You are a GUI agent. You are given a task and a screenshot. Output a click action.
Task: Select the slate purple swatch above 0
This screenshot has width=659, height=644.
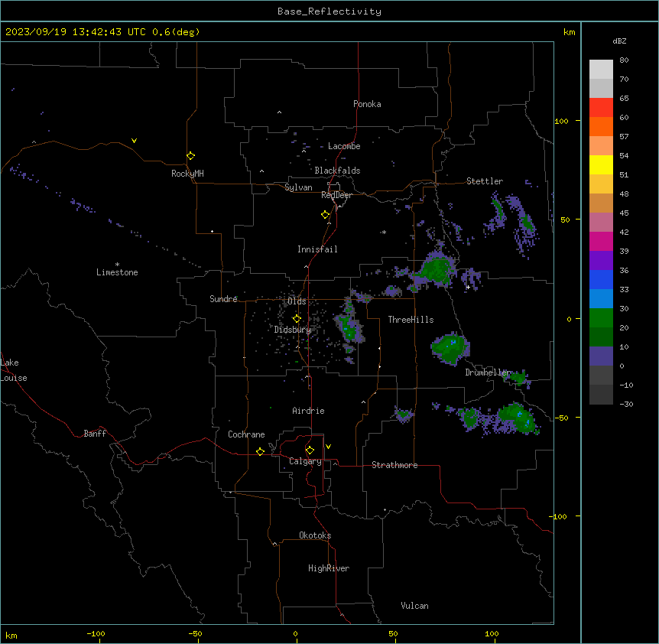pos(601,356)
